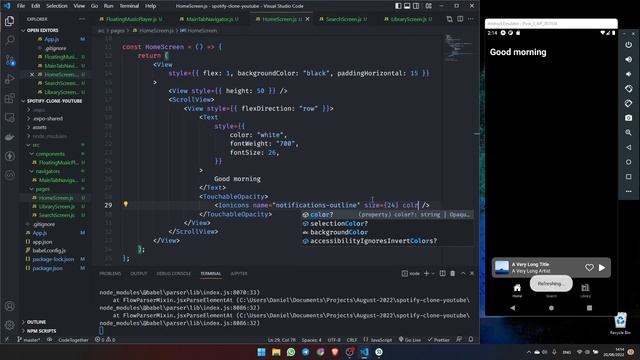This screenshot has height=360, width=640.
Task: Switch to the LibraryScreen.js editor tab
Action: click(408, 19)
